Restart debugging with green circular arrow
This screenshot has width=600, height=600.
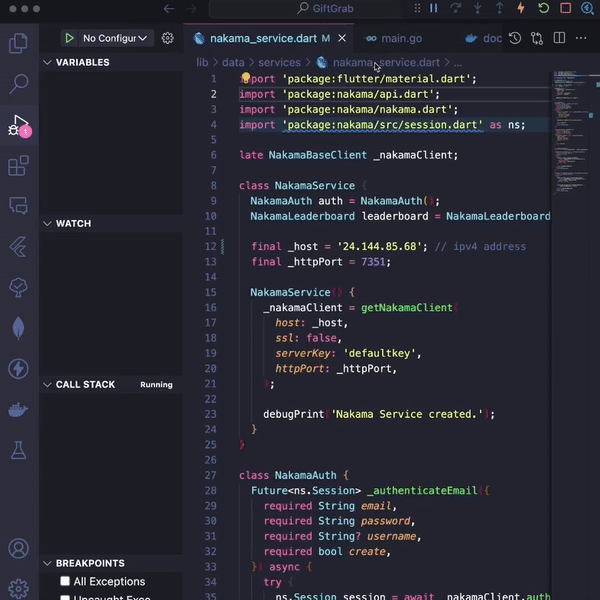(x=543, y=9)
